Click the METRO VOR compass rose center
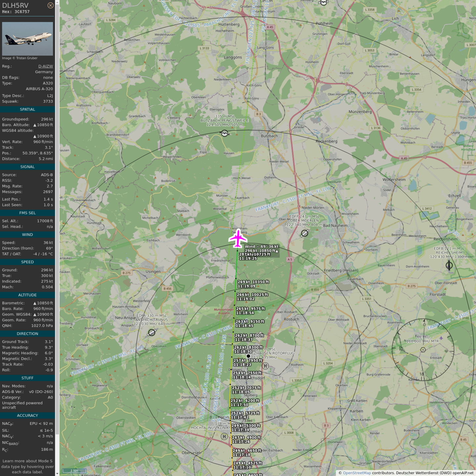The height and width of the screenshot is (476, 476). coord(423,350)
